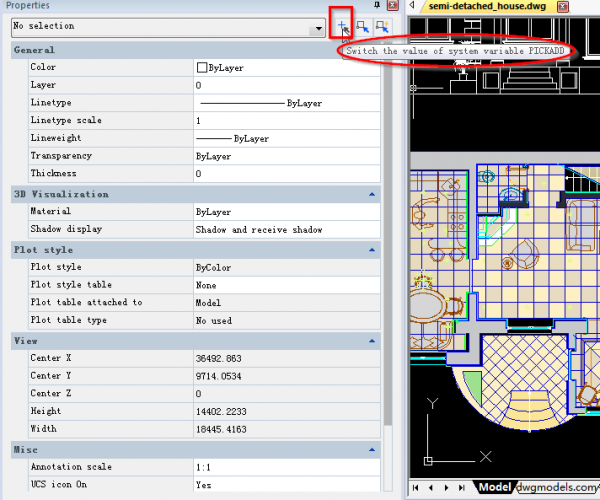Pin the Properties panel
This screenshot has height=500, width=600.
[x=377, y=5]
